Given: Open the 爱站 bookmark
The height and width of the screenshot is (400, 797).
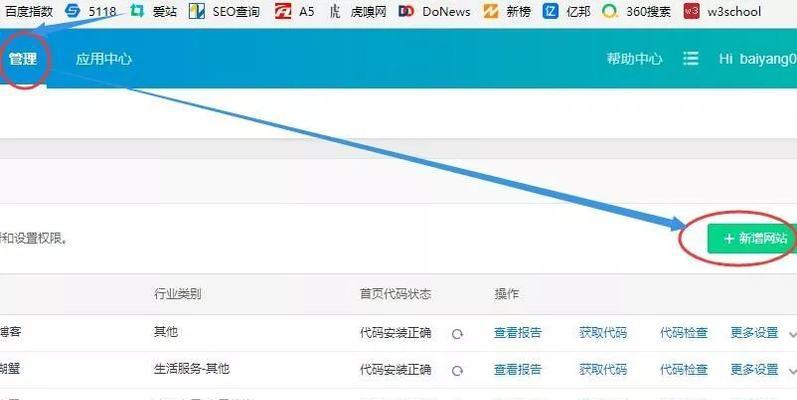Looking at the screenshot, I should pos(154,11).
